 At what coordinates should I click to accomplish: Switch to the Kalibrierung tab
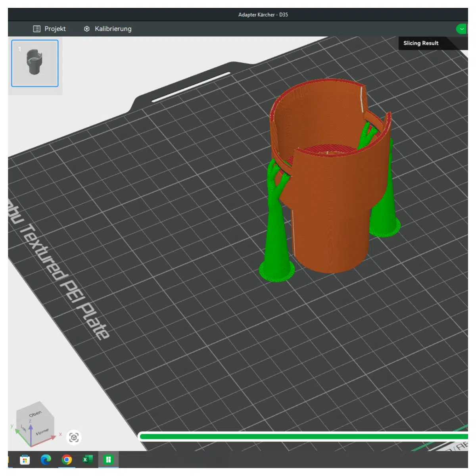pos(107,29)
